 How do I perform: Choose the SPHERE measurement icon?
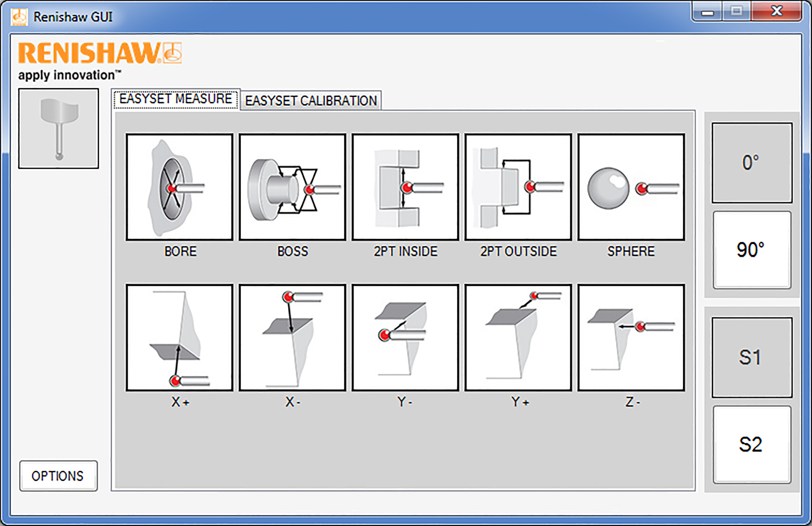[631, 187]
